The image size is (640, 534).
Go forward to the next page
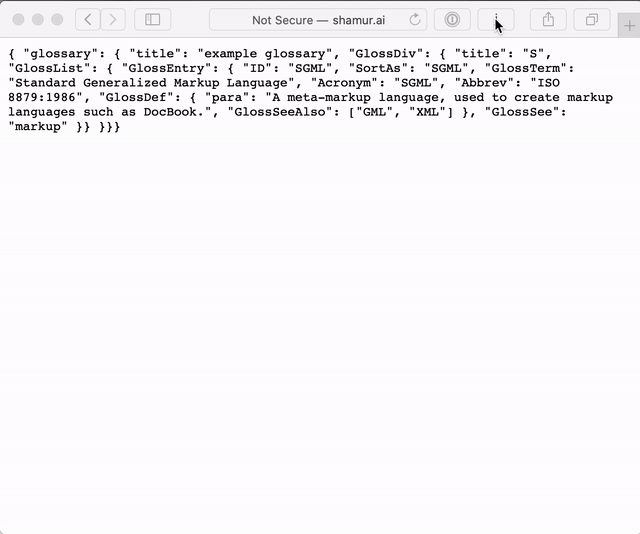tap(113, 20)
